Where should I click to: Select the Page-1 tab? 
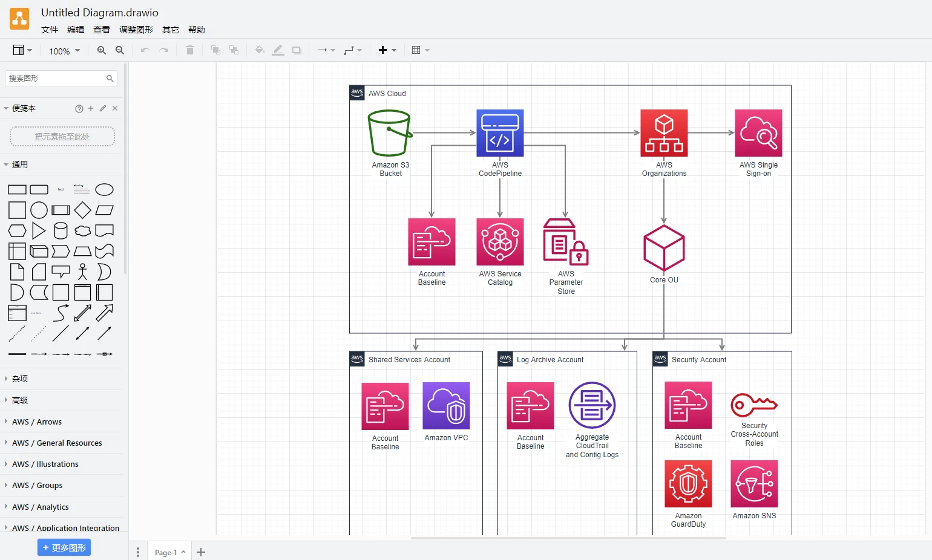(x=169, y=552)
